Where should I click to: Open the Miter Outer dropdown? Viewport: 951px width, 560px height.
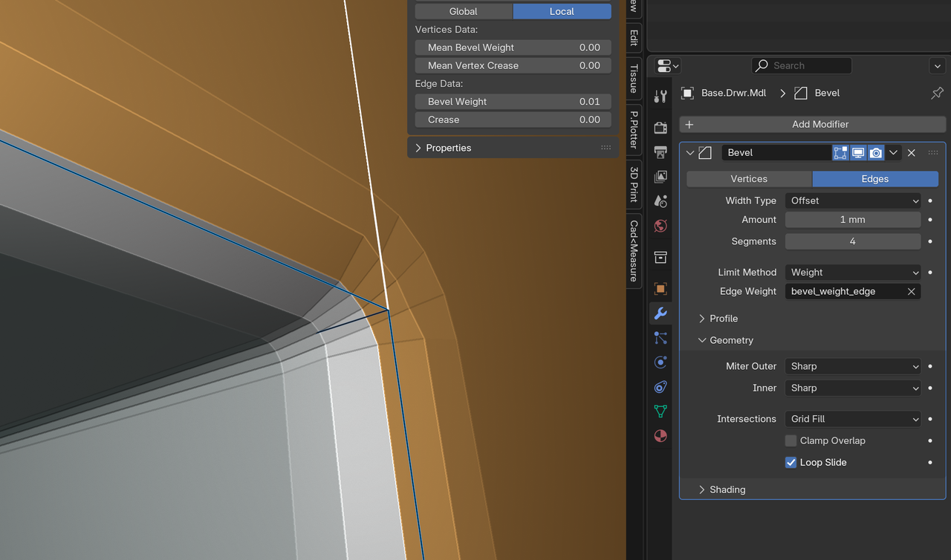tap(852, 365)
